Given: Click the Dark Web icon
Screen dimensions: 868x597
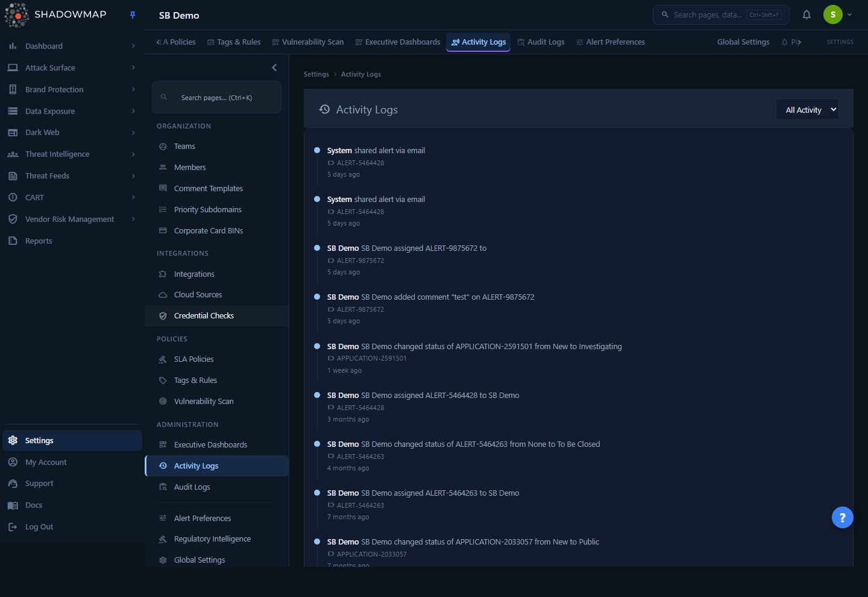Looking at the screenshot, I should coord(13,133).
